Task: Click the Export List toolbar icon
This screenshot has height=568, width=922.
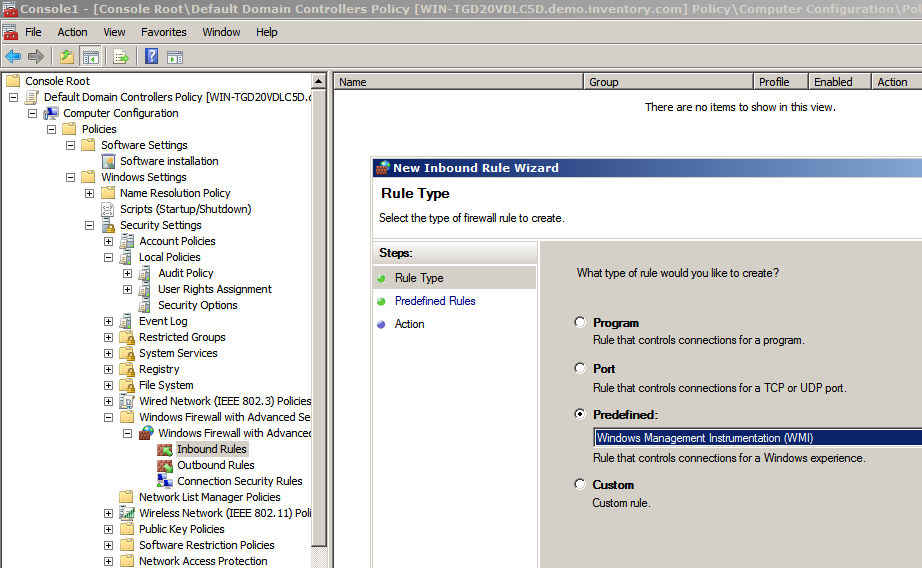Action: pyautogui.click(x=121, y=56)
